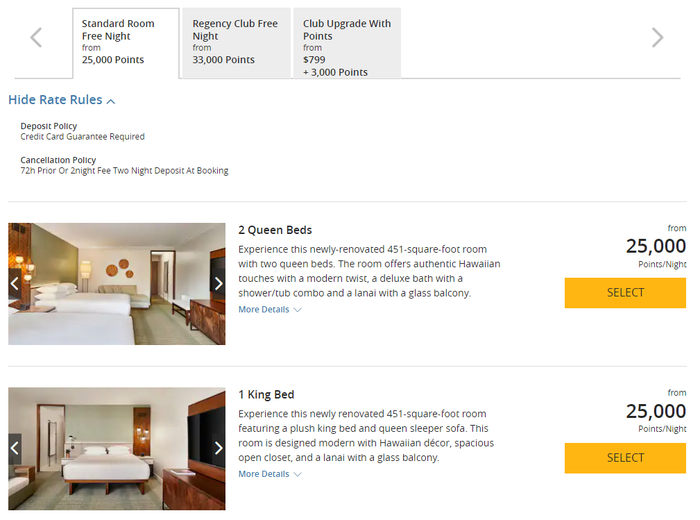The height and width of the screenshot is (520, 700).
Task: Click the 1 King Bed room title
Action: (266, 395)
